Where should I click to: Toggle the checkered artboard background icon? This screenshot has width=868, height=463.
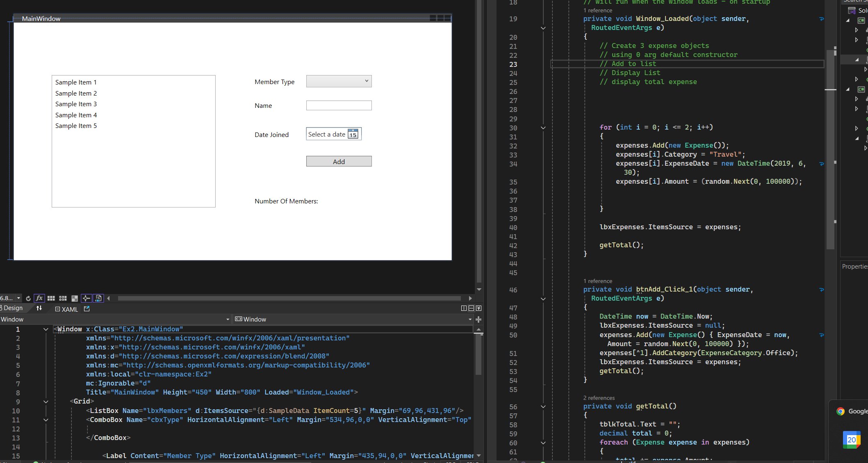click(75, 299)
